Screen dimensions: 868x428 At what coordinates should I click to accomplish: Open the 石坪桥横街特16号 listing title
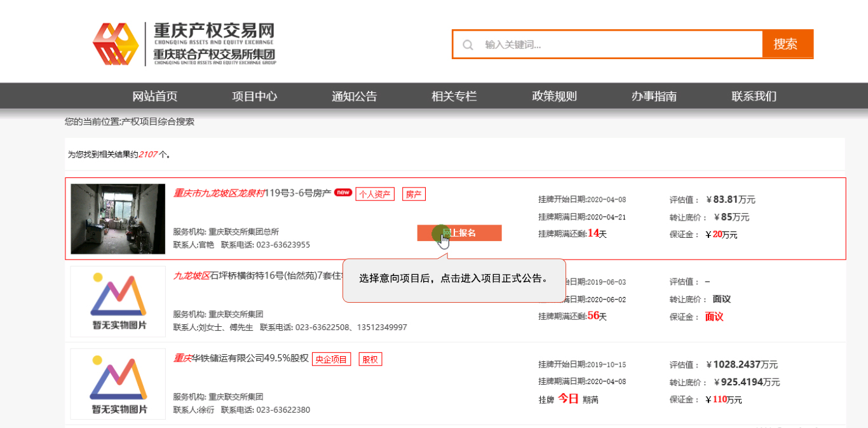coord(257,276)
